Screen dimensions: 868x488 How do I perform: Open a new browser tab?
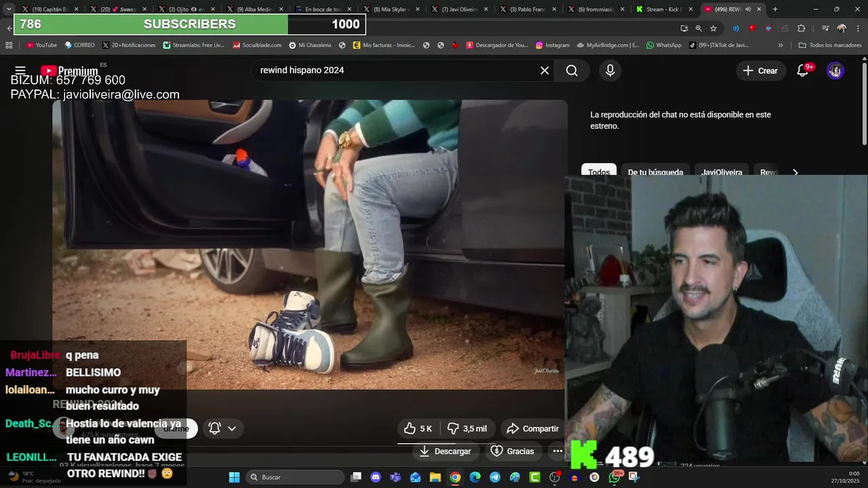click(x=775, y=9)
